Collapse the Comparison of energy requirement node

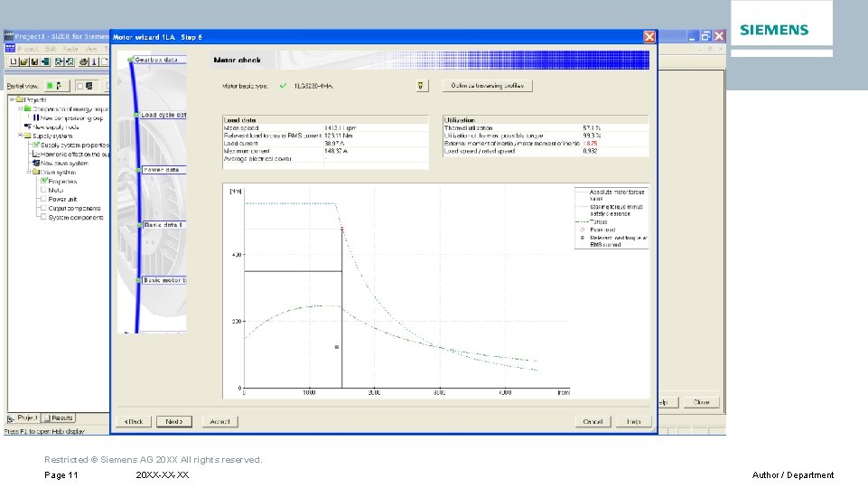[x=20, y=108]
